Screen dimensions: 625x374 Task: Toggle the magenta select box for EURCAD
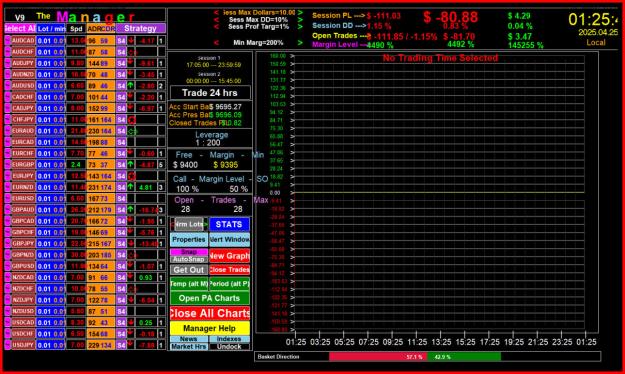[7, 142]
